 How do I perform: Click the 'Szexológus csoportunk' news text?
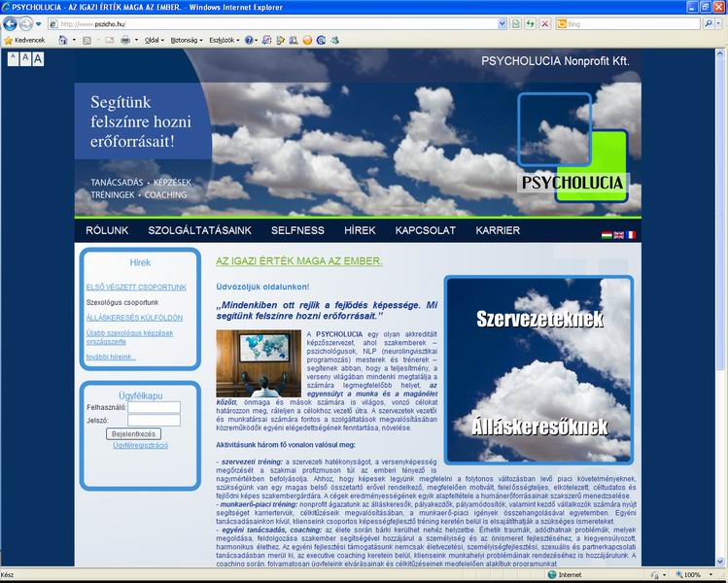point(122,302)
